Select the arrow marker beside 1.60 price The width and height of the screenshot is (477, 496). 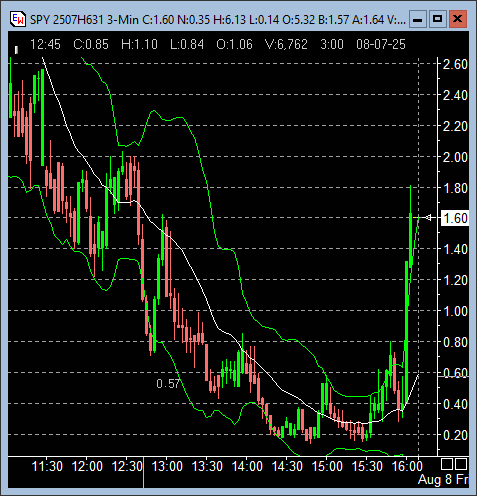(429, 218)
